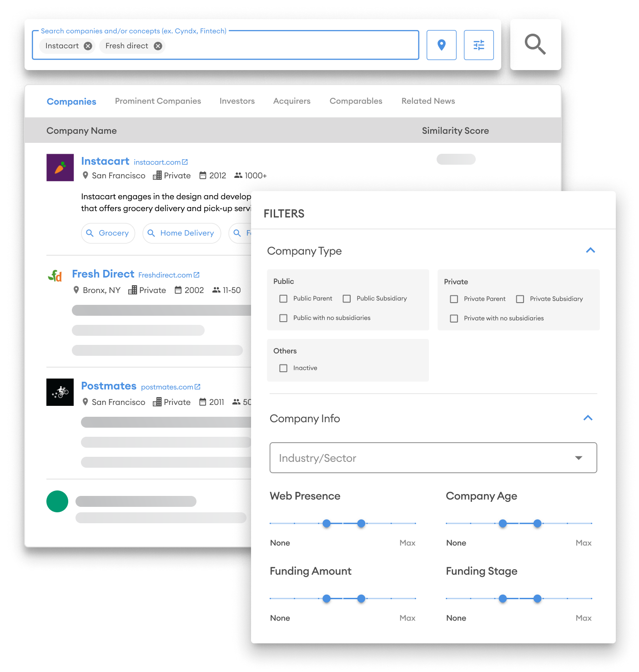Viewport: 639px width, 672px height.
Task: Click Postmates' Private building icon
Action: pos(157,402)
